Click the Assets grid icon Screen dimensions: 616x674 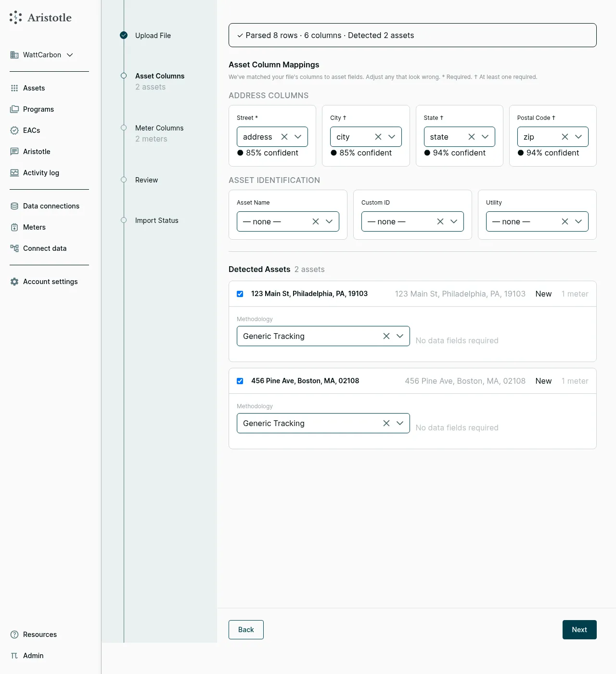(x=14, y=88)
